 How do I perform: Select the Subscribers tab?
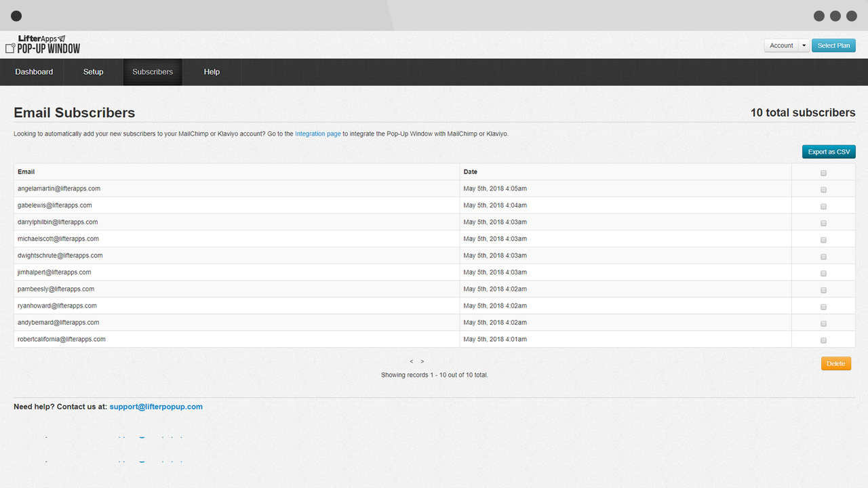tap(153, 72)
